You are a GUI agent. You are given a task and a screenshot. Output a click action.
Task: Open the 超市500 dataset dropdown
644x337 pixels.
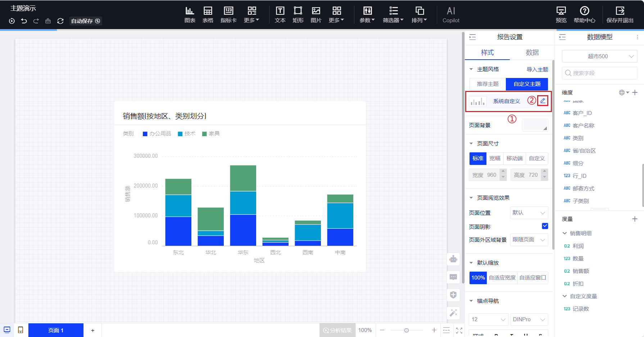click(599, 56)
